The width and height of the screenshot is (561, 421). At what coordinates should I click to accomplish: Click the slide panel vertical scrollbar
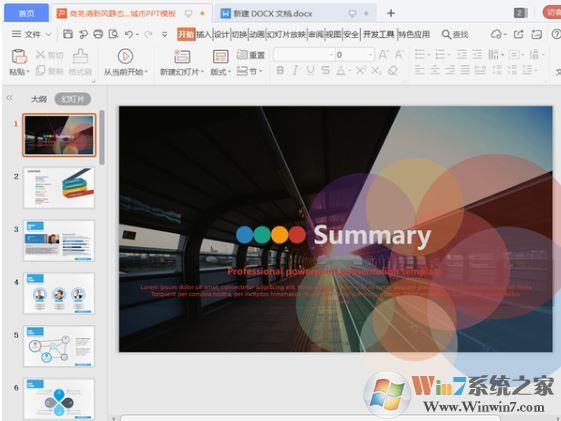click(x=102, y=137)
